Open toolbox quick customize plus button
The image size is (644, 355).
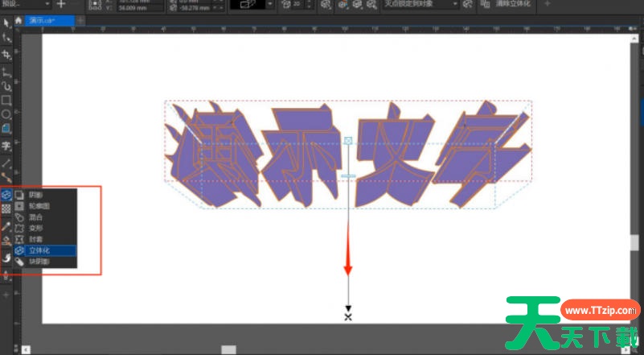coord(6,295)
